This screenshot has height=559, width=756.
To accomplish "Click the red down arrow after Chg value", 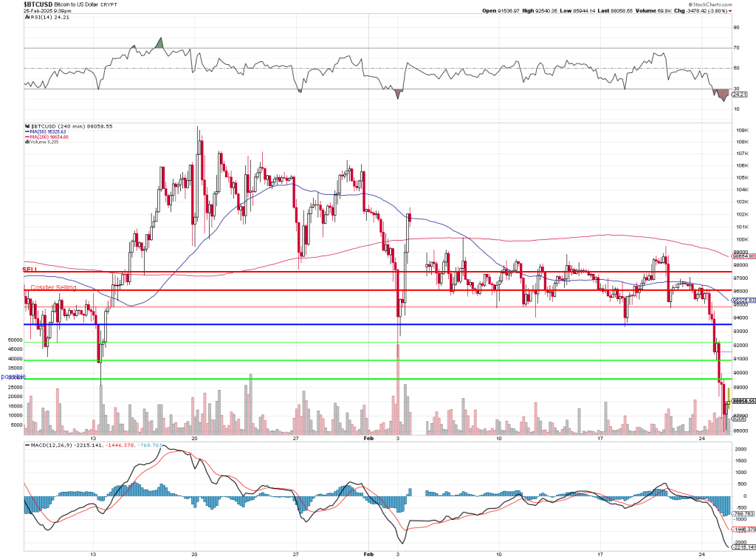I will tap(729, 11).
